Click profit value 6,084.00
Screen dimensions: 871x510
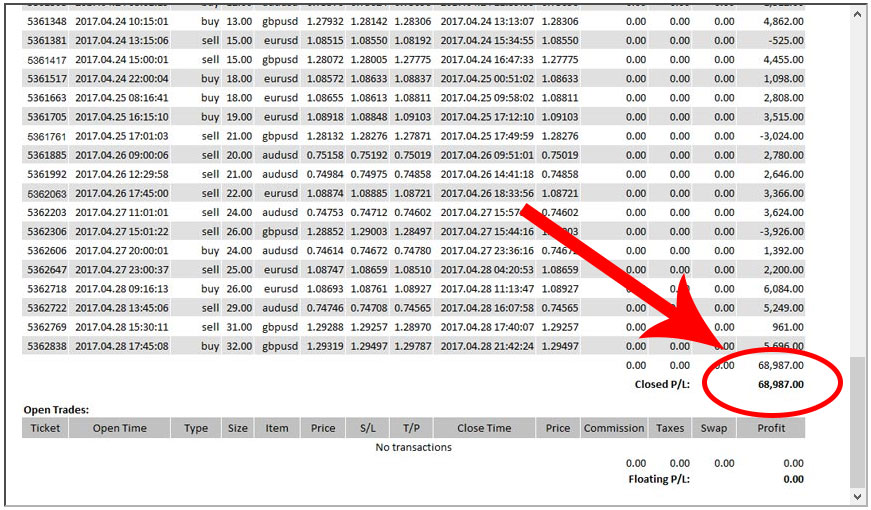coord(783,289)
